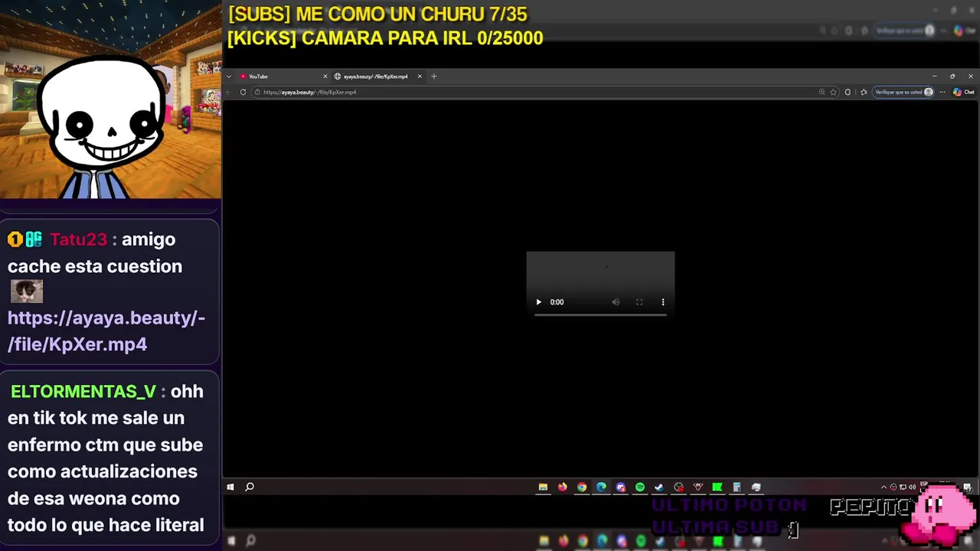Open the system tray volume control
980x551 pixels.
[x=912, y=487]
